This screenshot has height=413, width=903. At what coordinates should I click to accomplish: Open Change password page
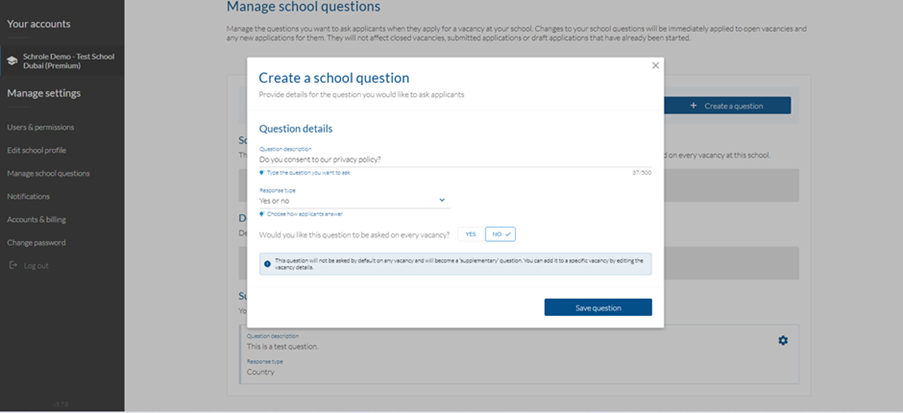pos(36,243)
